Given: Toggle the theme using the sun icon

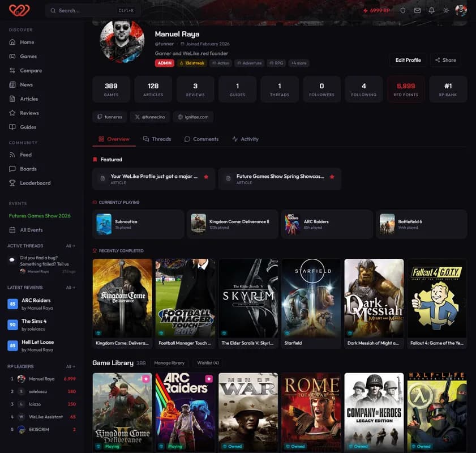Looking at the screenshot, I should pos(445,10).
